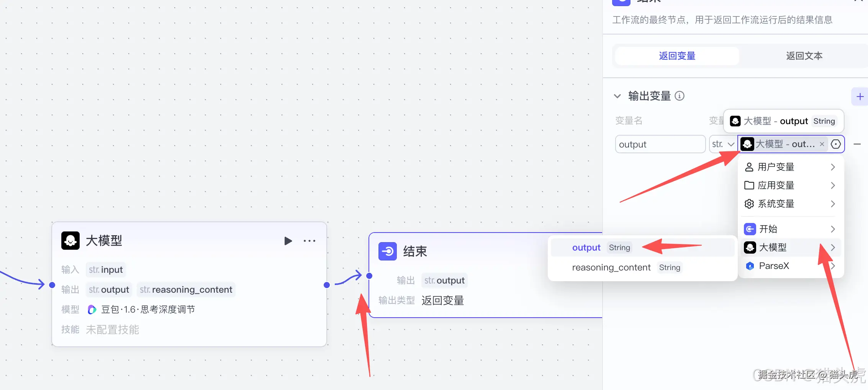Expand the 用户变量 category
The height and width of the screenshot is (390, 868).
tap(832, 167)
